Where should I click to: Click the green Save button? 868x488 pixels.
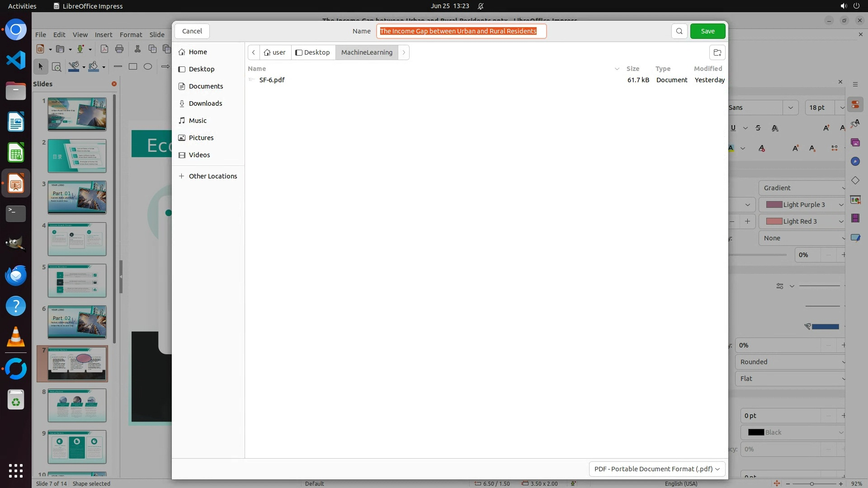[x=708, y=31]
